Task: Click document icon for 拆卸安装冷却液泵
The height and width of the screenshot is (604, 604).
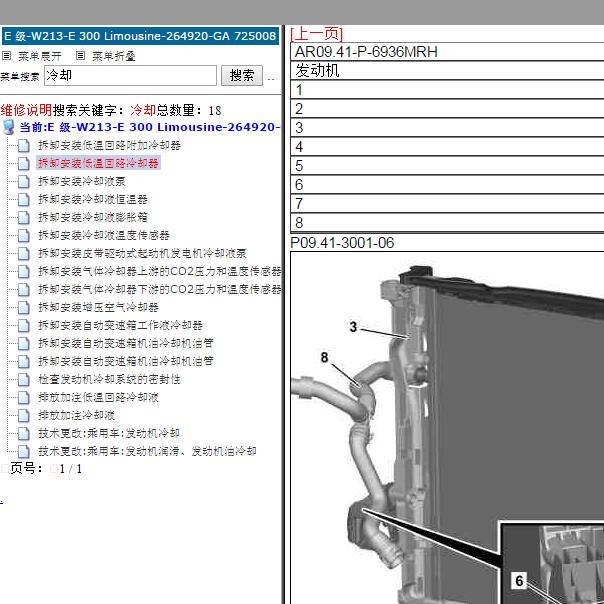Action: [24, 181]
